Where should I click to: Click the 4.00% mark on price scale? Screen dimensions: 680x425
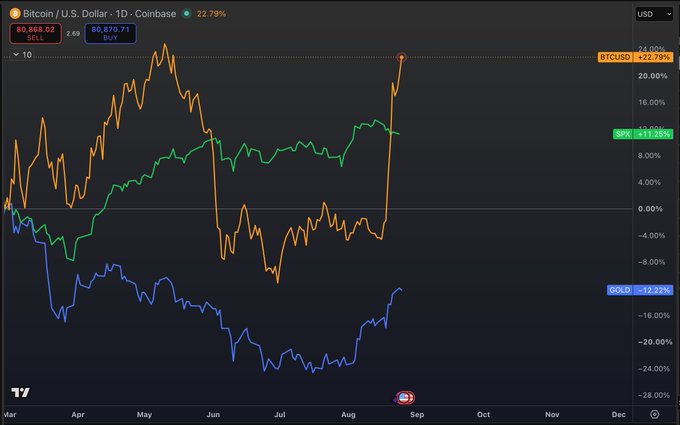tap(649, 182)
